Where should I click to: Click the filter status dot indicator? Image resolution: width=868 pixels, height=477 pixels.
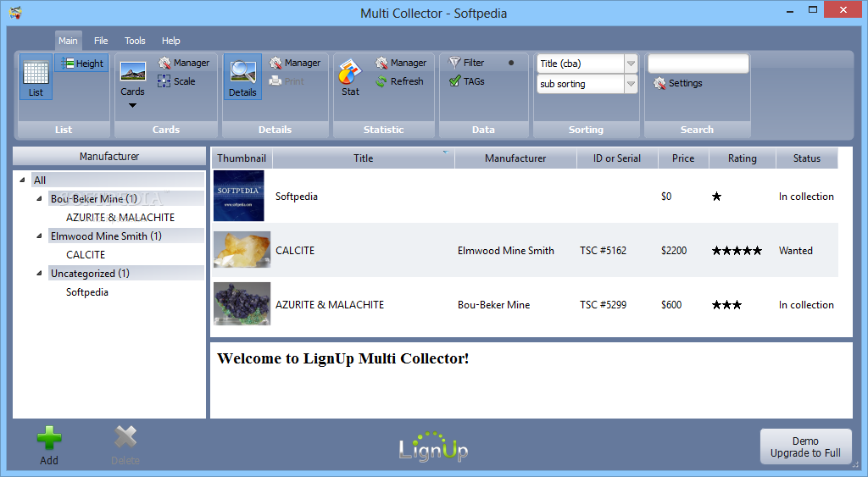(x=511, y=63)
